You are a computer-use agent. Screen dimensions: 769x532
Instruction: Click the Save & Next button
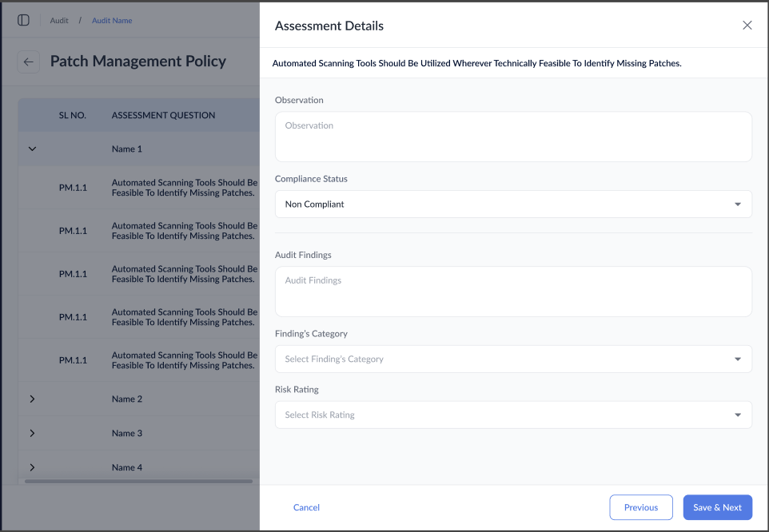(x=717, y=507)
